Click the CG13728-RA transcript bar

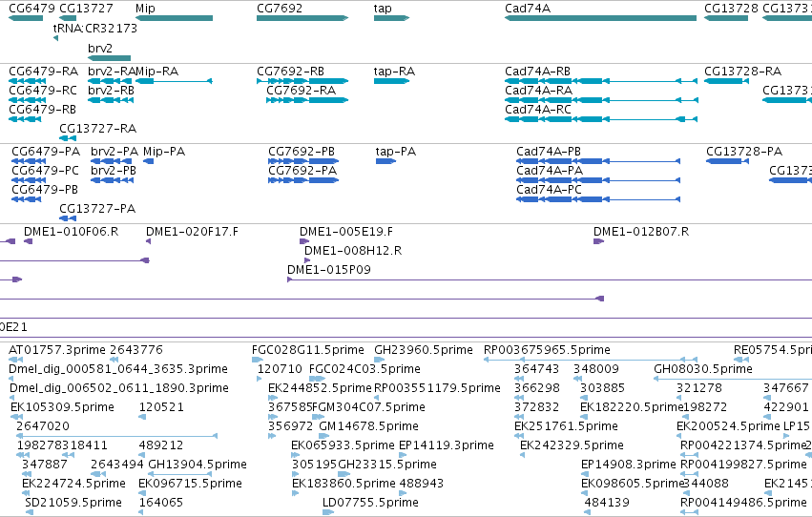tap(726, 81)
